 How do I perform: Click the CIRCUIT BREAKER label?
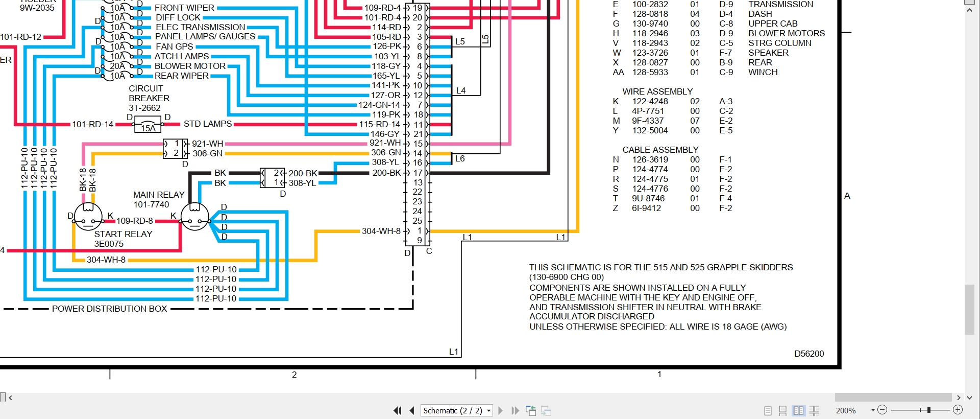(149, 93)
